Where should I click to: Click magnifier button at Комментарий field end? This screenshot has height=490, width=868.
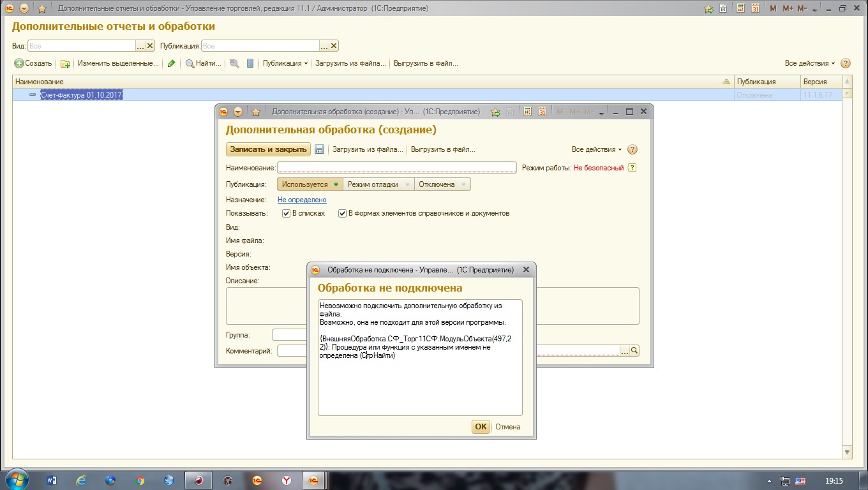634,351
